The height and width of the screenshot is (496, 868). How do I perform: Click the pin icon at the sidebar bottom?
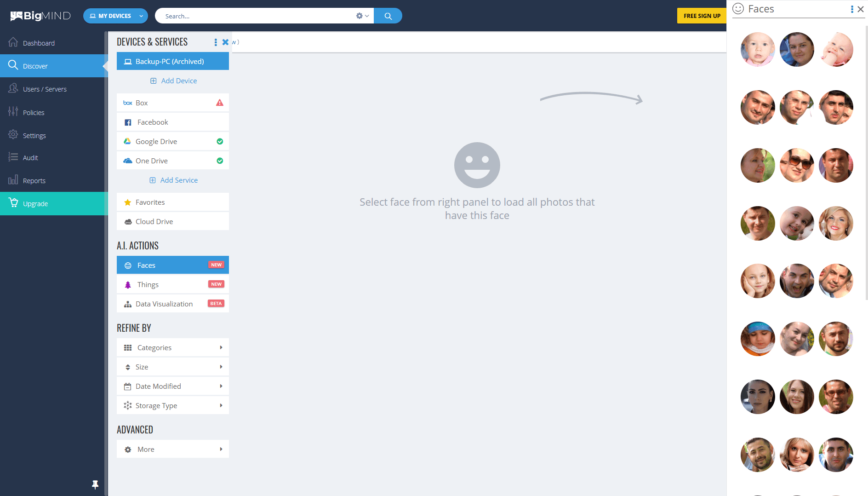pos(95,484)
